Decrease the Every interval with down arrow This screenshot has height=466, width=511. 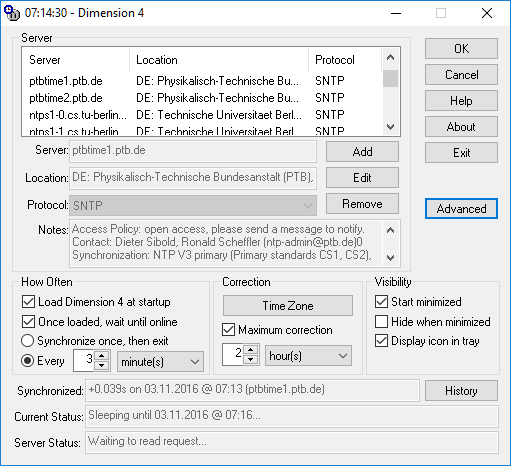coord(102,366)
